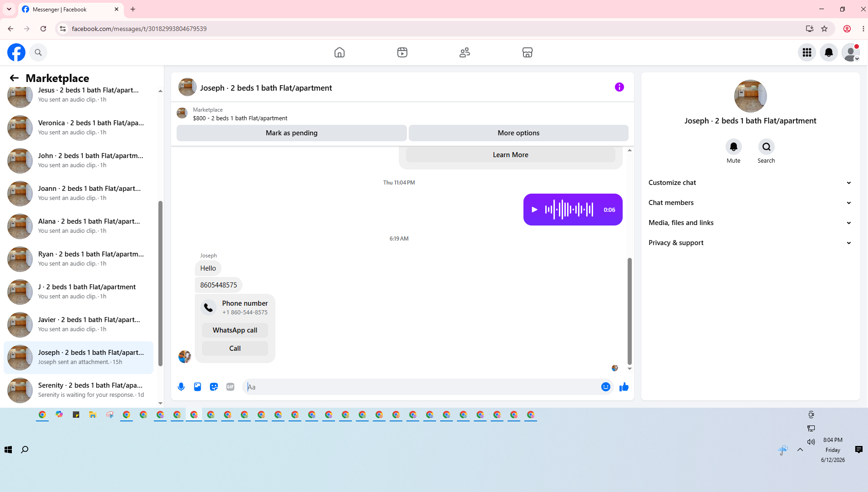868x492 pixels.
Task: Open the Joann conversation
Action: pyautogui.click(x=79, y=193)
